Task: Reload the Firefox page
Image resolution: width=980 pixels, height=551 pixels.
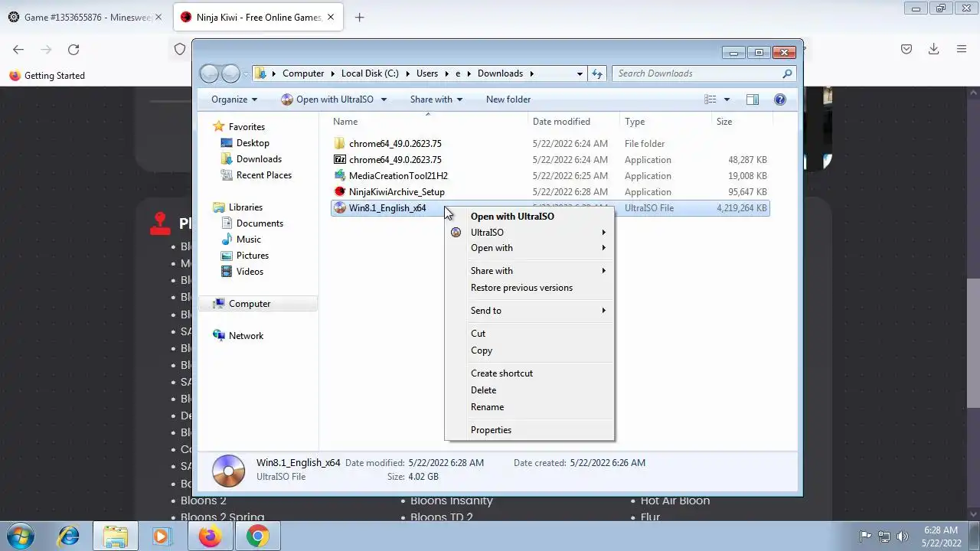Action: coord(73,49)
